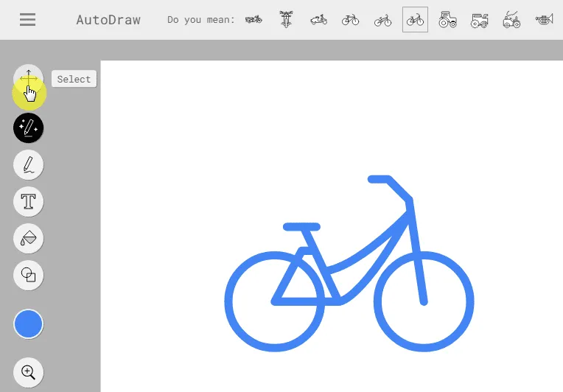The image size is (563, 392).
Task: Pick the second tractor suggestion
Action: [x=480, y=21]
